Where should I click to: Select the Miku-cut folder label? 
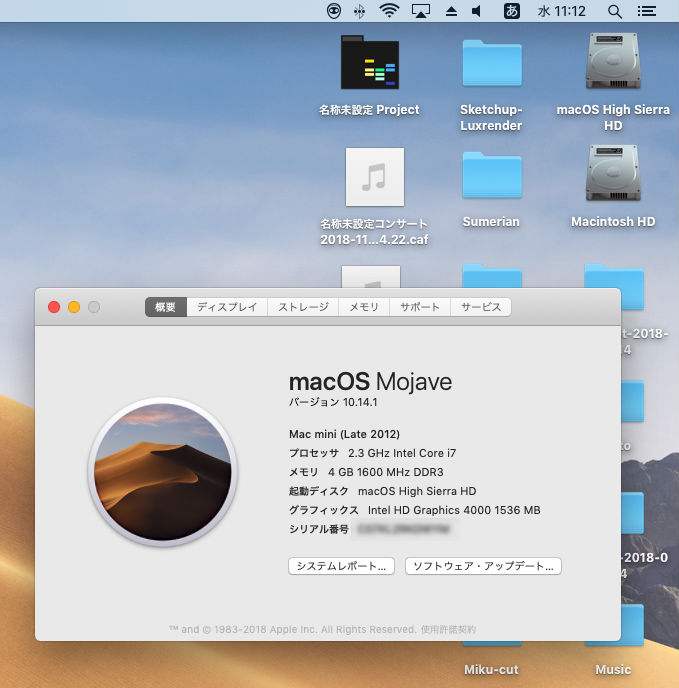[491, 670]
